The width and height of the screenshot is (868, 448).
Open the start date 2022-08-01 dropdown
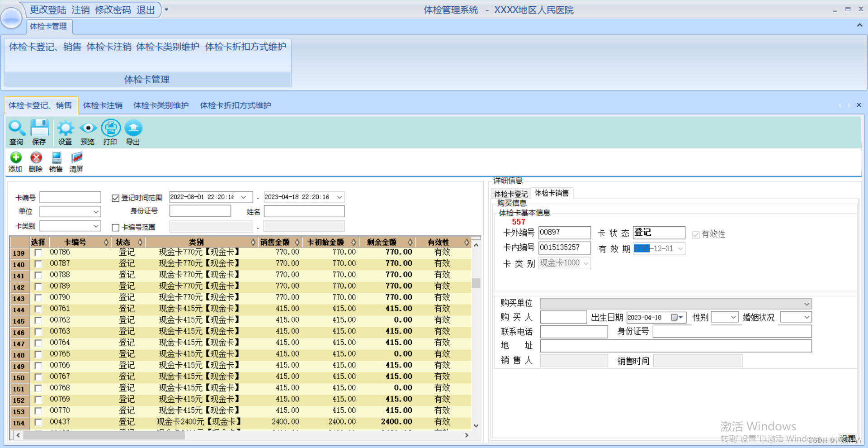pos(244,197)
